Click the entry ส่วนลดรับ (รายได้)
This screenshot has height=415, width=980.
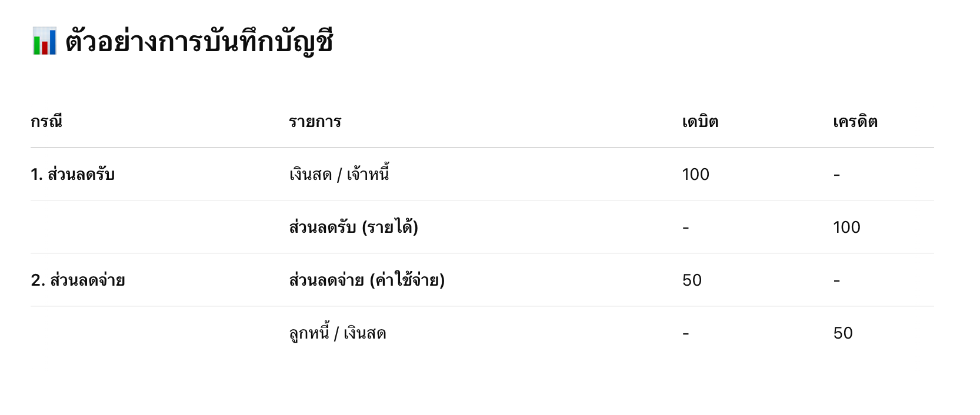tap(354, 226)
